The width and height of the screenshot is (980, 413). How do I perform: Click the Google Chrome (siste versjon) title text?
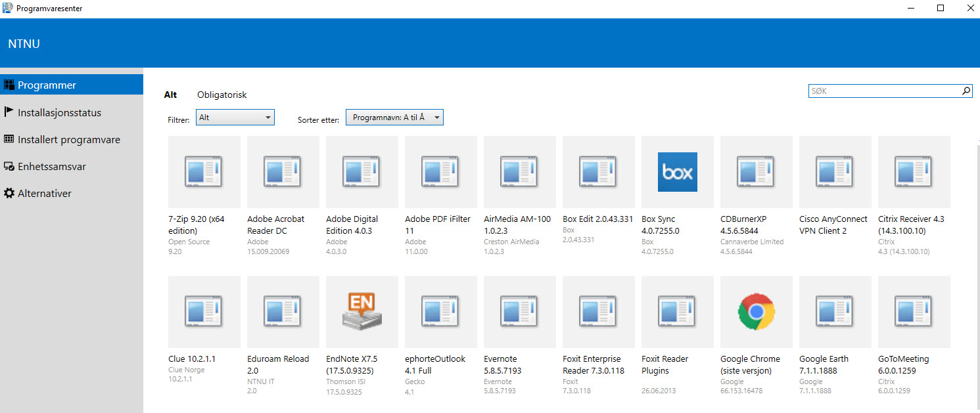tap(750, 364)
